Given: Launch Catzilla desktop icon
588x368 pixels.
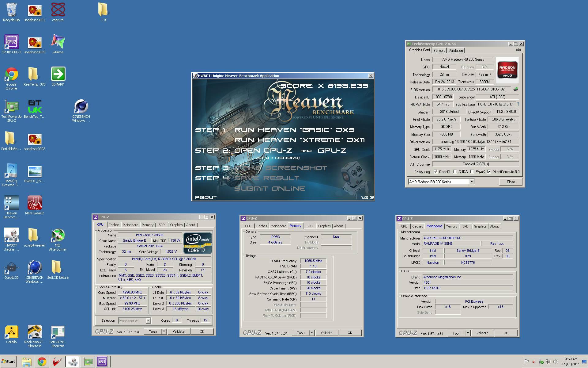Looking at the screenshot, I should [11, 334].
